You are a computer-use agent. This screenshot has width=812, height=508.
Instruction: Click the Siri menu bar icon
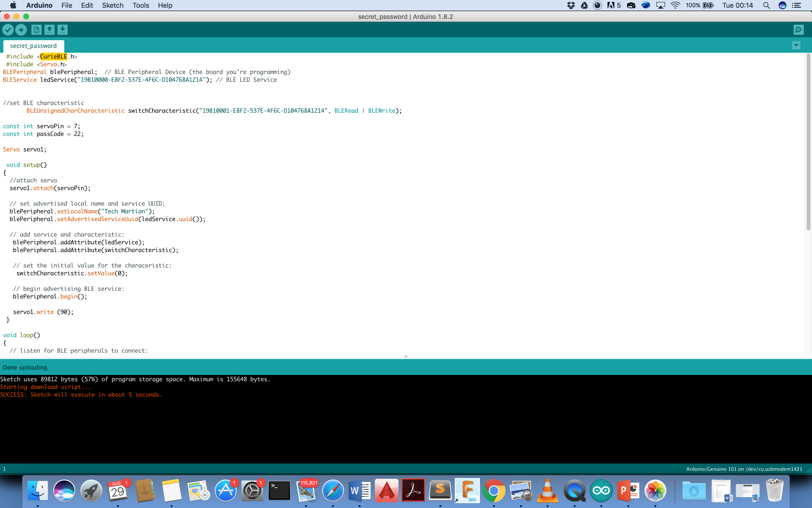click(x=783, y=5)
